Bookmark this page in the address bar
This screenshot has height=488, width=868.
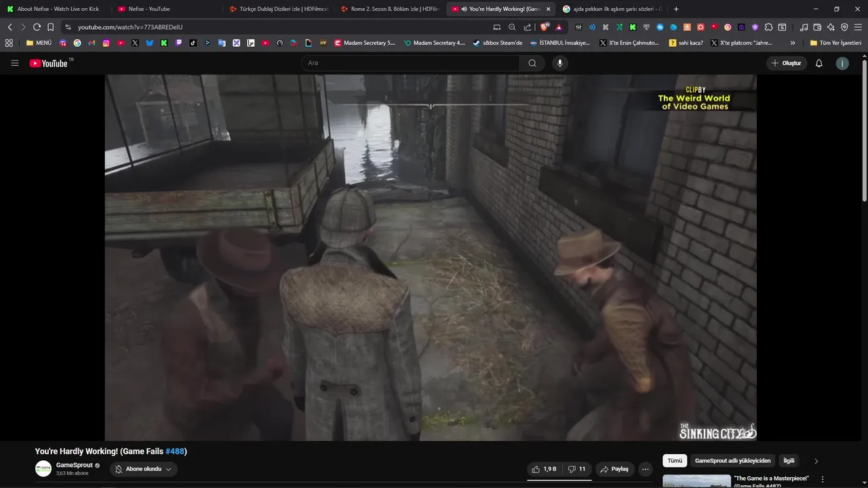[x=50, y=27]
